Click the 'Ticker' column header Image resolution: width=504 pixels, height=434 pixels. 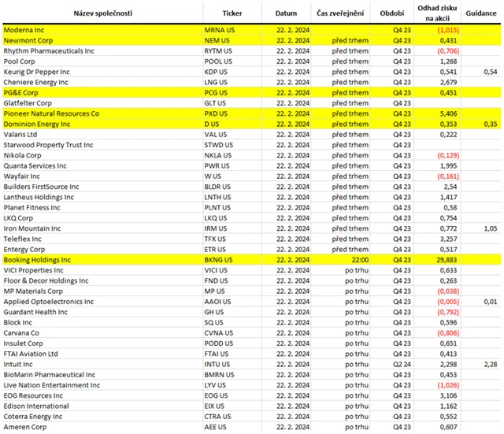click(232, 14)
